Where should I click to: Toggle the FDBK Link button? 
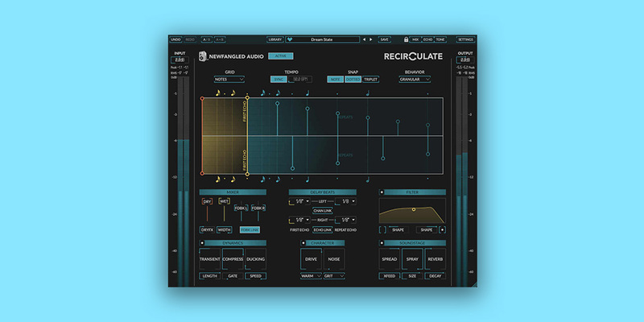(x=250, y=230)
